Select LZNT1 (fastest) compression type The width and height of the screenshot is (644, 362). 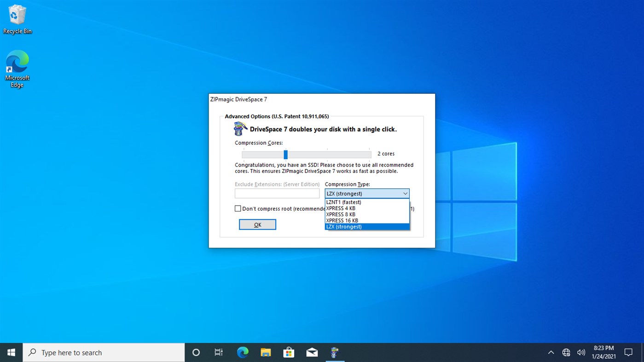(x=343, y=202)
